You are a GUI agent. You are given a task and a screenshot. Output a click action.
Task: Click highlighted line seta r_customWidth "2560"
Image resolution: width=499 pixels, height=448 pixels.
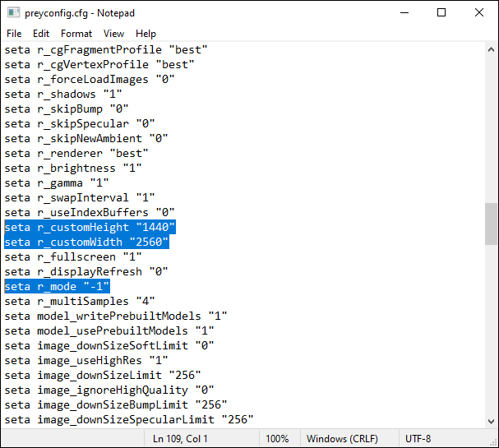[x=86, y=242]
